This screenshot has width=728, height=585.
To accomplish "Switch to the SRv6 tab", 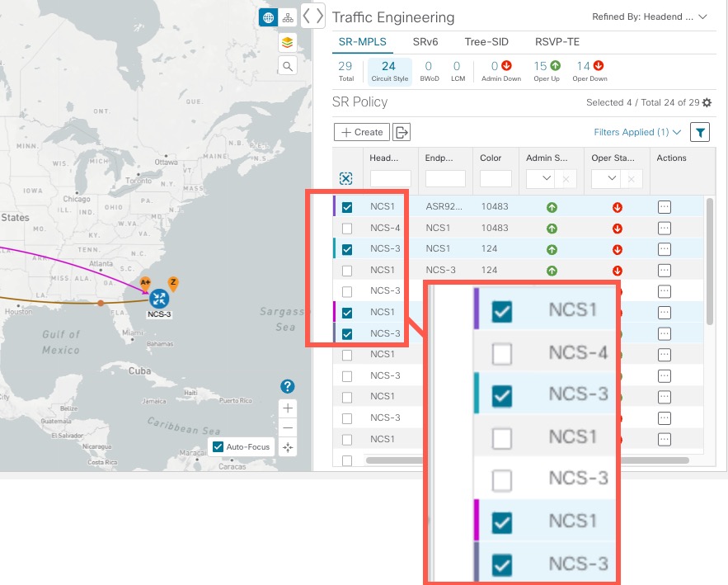I will click(x=425, y=41).
